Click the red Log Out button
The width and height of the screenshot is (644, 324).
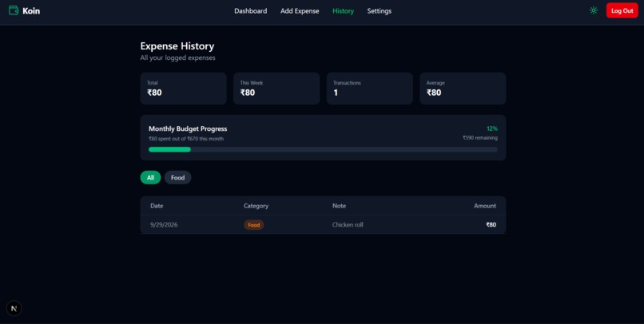click(622, 10)
